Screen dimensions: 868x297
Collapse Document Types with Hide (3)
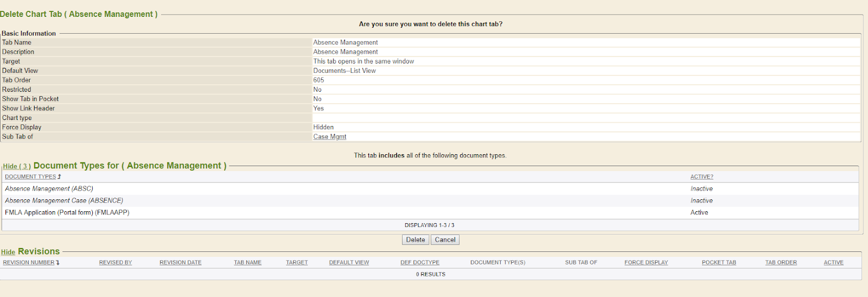click(17, 167)
